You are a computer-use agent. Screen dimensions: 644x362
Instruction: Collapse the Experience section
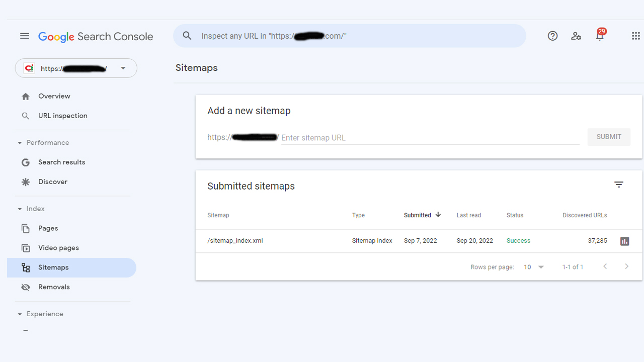[x=20, y=314]
